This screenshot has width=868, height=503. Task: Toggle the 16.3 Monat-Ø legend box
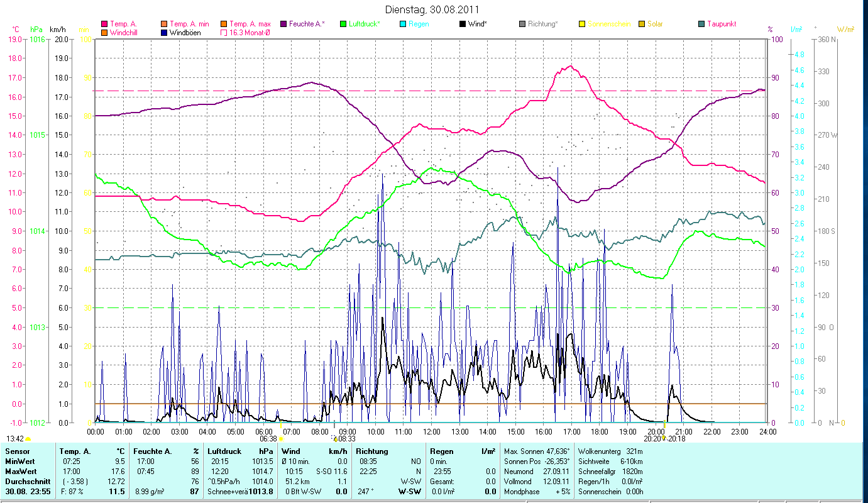[224, 33]
